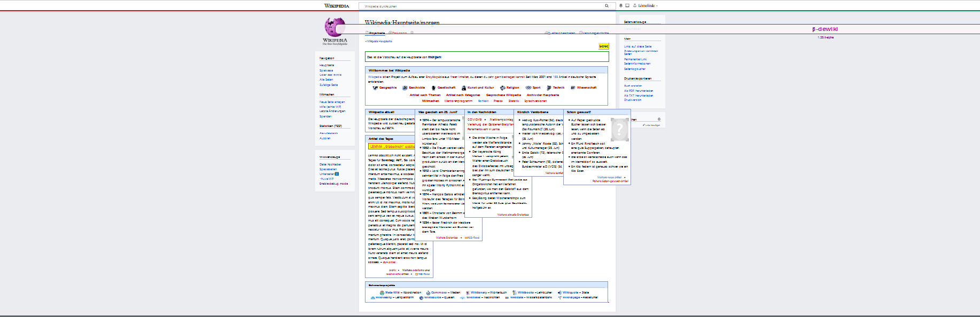Image resolution: width=980 pixels, height=317 pixels.
Task: Open Zufällige Seite in the sidebar
Action: point(329,85)
